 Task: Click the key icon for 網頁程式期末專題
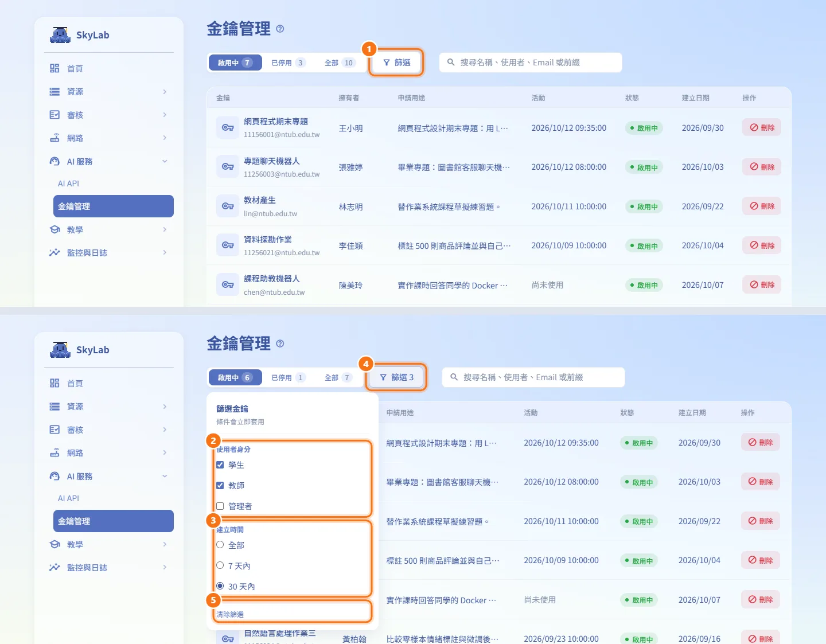(228, 128)
